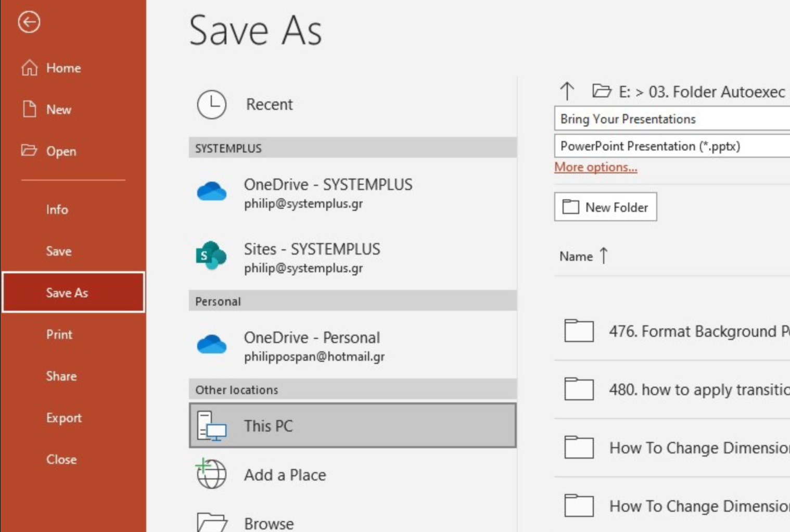The width and height of the screenshot is (790, 532).
Task: Sort by name using the Name arrow
Action: pyautogui.click(x=604, y=256)
